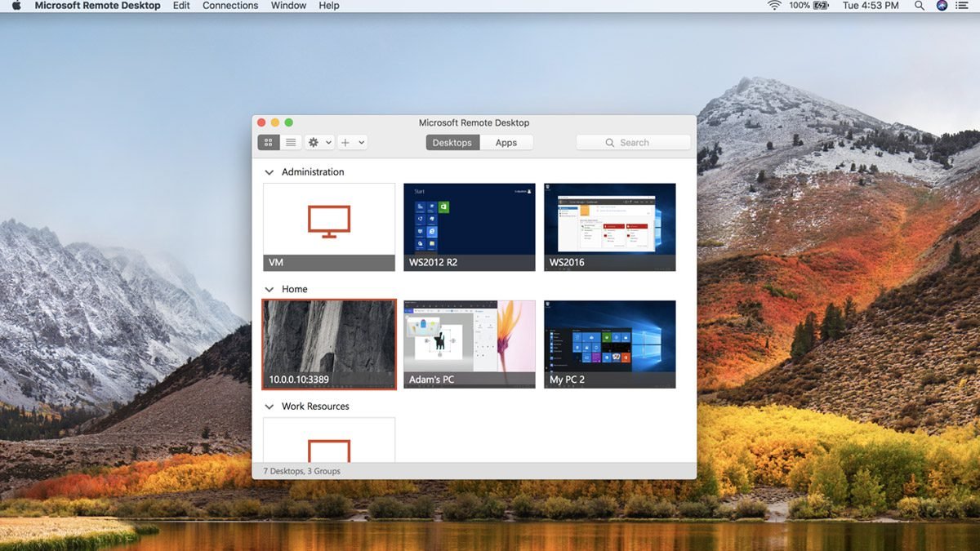
Task: Open the Microsoft Remote Desktop app menu
Action: point(97,6)
